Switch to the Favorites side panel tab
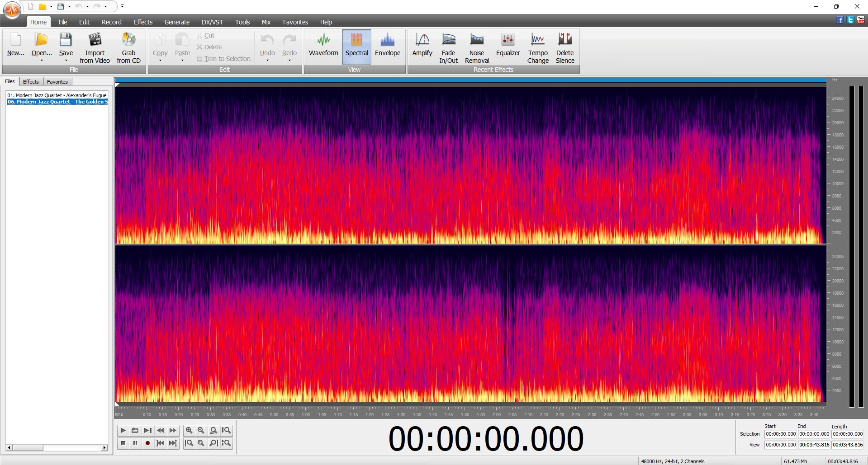Viewport: 868px width, 465px height. point(57,82)
